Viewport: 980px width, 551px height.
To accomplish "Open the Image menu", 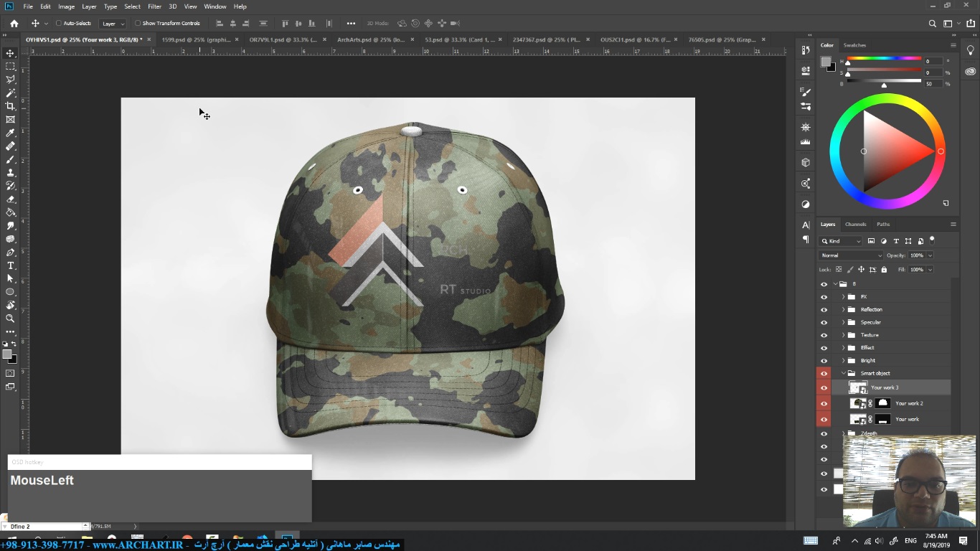I will point(67,6).
